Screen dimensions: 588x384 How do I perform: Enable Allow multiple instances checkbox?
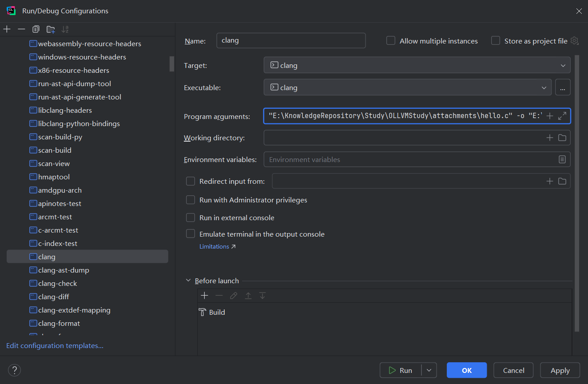391,41
